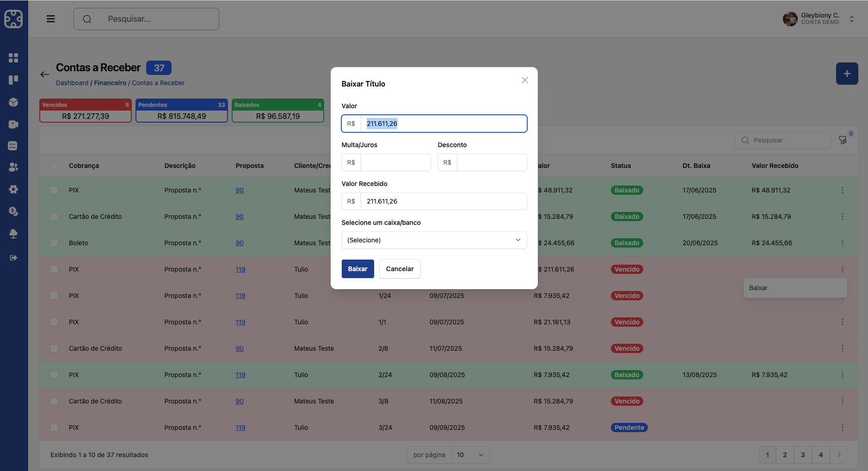
Task: Expand the Selecione um caixa/banco dropdown
Action: (434, 240)
